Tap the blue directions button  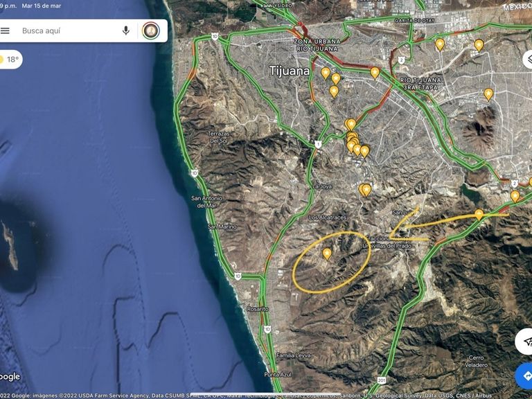(x=524, y=376)
